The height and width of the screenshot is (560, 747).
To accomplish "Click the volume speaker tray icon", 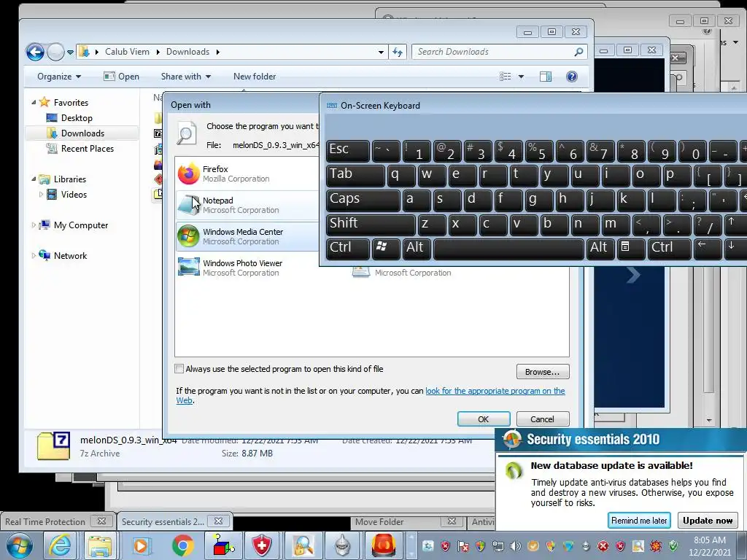I will coord(515,546).
